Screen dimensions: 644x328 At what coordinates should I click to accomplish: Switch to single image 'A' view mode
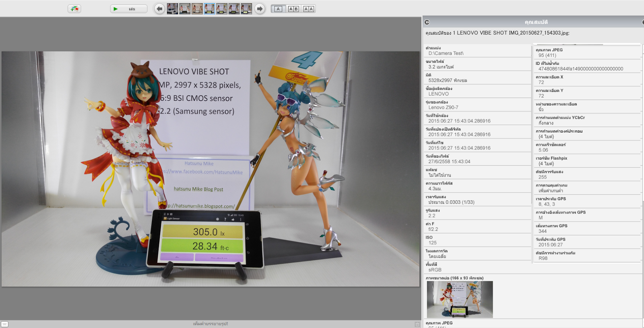click(x=278, y=9)
